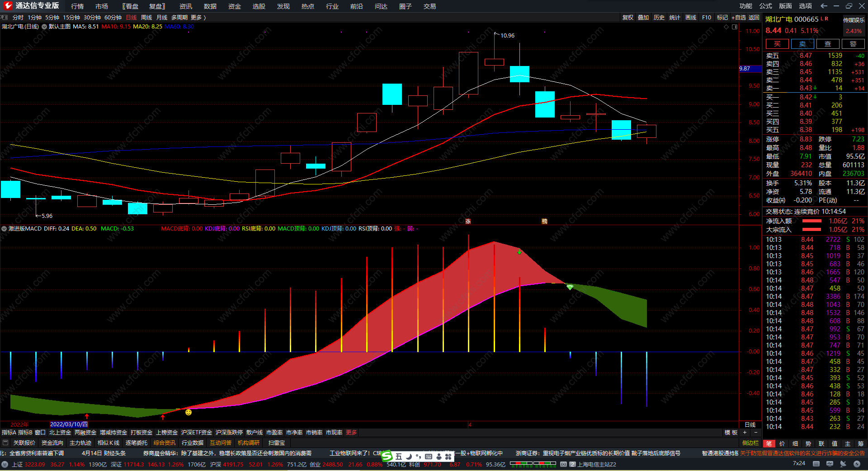Click the +自选 add to watchlist button

(x=739, y=17)
